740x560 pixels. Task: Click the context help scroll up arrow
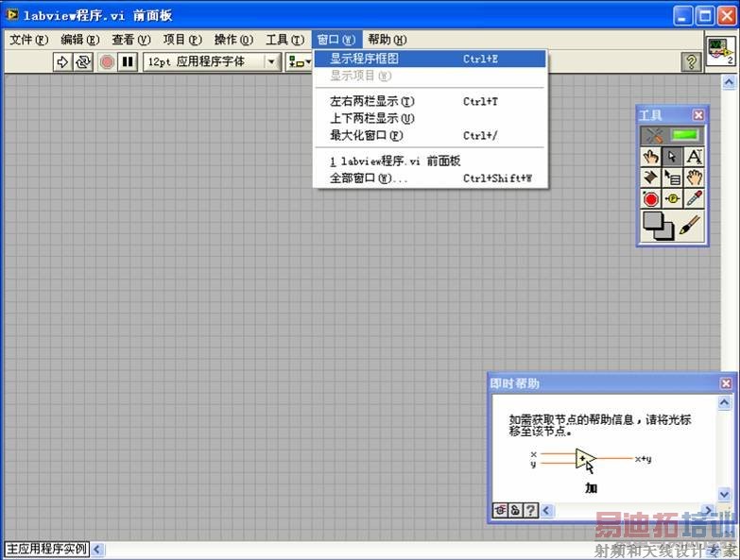click(x=725, y=402)
